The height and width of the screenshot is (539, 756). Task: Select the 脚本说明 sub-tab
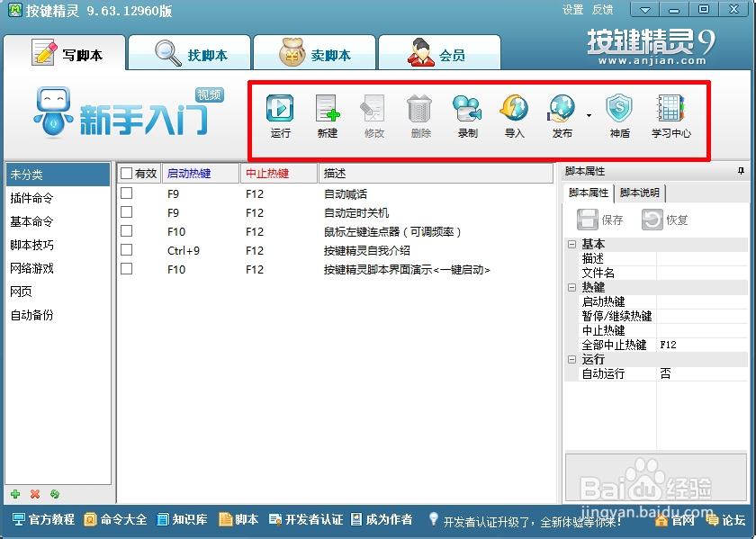(640, 193)
